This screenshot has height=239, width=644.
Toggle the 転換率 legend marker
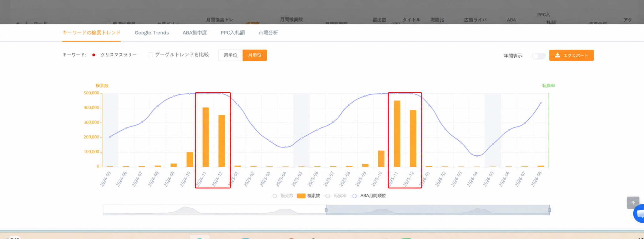click(328, 196)
